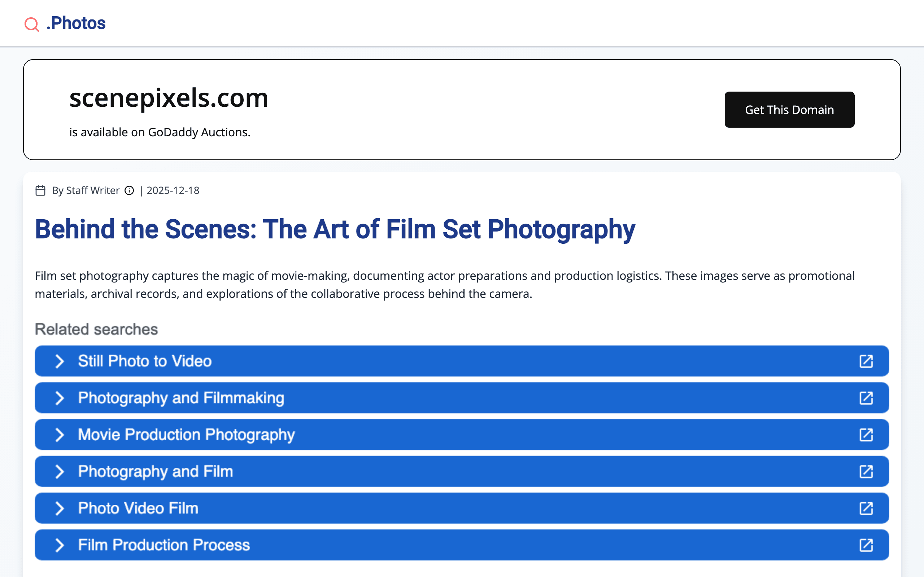Expand the Film Production Process chevron
This screenshot has height=577, width=924.
click(x=60, y=545)
